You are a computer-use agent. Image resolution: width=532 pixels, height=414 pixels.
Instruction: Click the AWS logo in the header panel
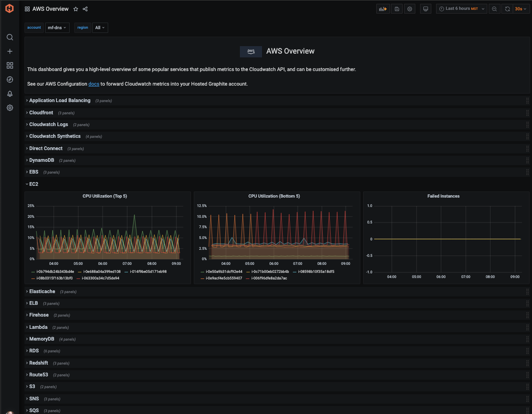(x=251, y=51)
